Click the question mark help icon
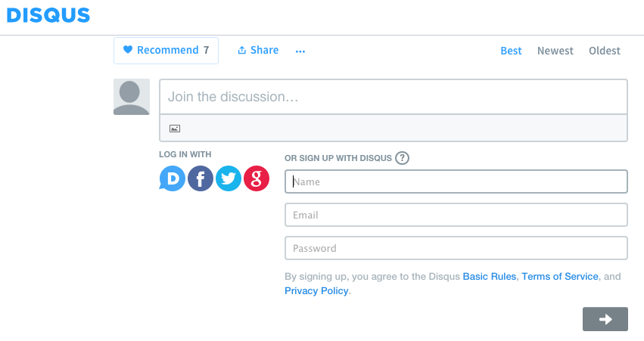 403,158
